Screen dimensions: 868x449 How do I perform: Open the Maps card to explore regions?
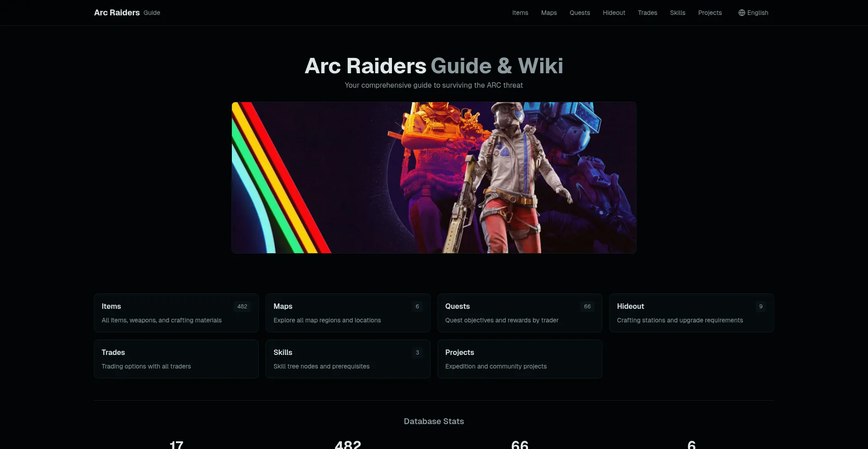click(x=348, y=313)
